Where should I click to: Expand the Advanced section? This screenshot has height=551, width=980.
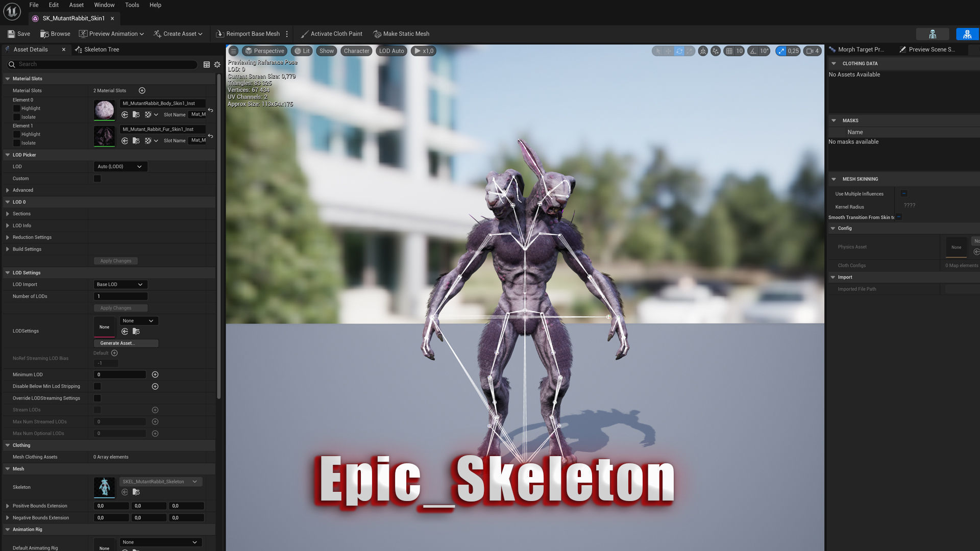tap(8, 190)
